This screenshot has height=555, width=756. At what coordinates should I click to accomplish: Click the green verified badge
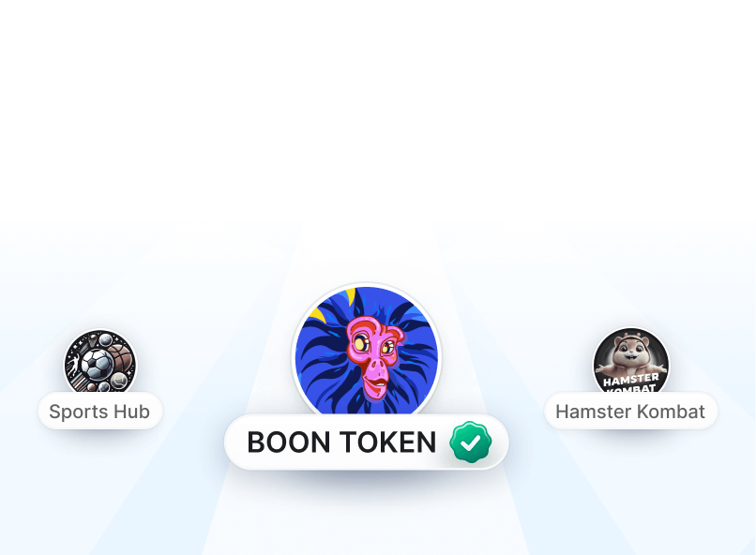pos(471,442)
